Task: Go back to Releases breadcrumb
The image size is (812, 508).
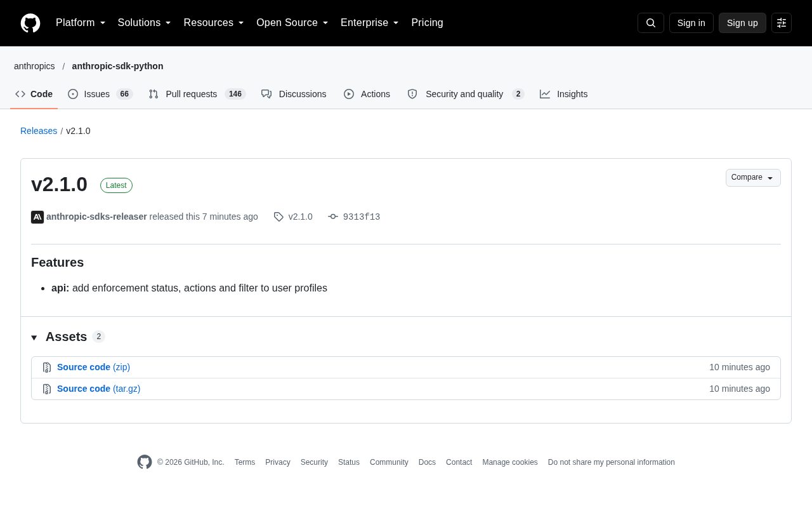Action: click(x=39, y=131)
